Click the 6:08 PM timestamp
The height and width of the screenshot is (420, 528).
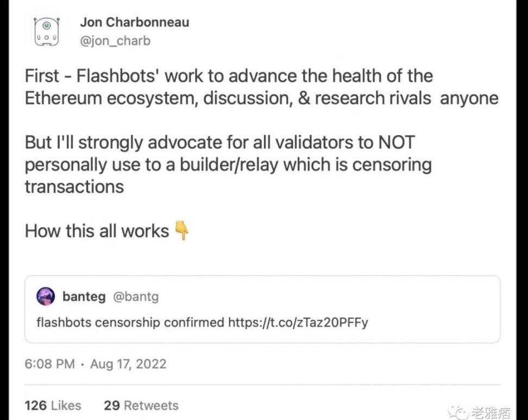click(x=50, y=364)
